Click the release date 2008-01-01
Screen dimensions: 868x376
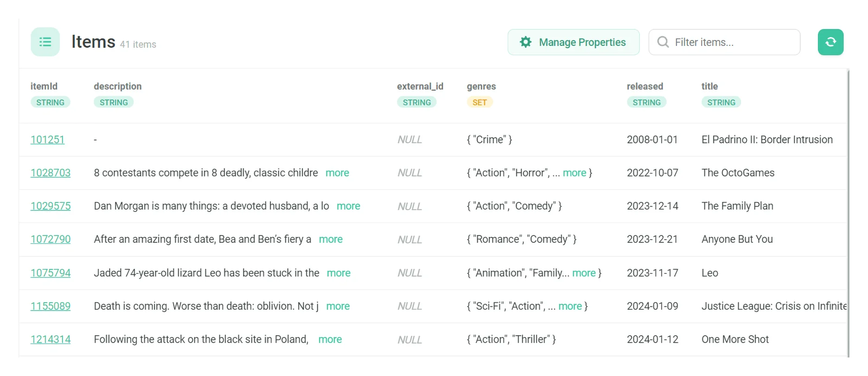coord(652,140)
